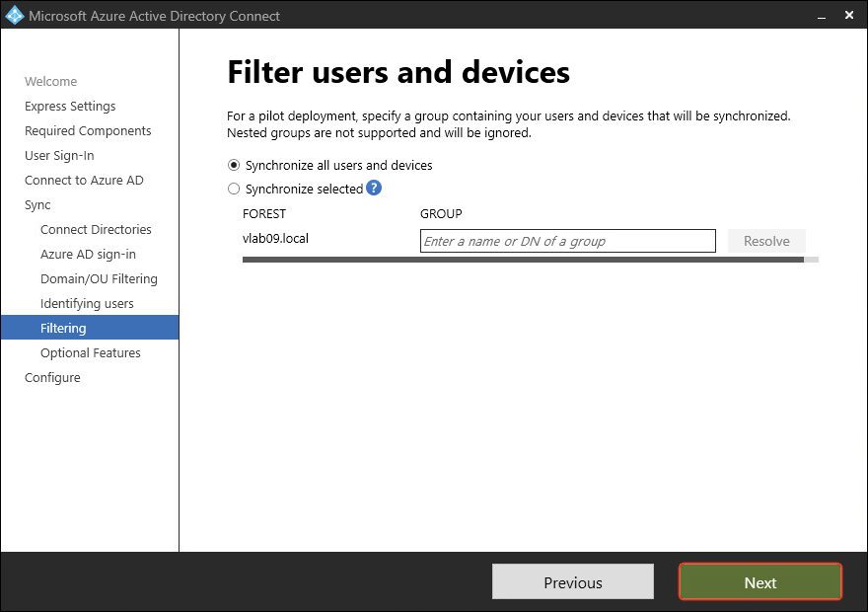This screenshot has width=868, height=612.
Task: Open Domain/OU Filtering sub-step
Action: (99, 278)
